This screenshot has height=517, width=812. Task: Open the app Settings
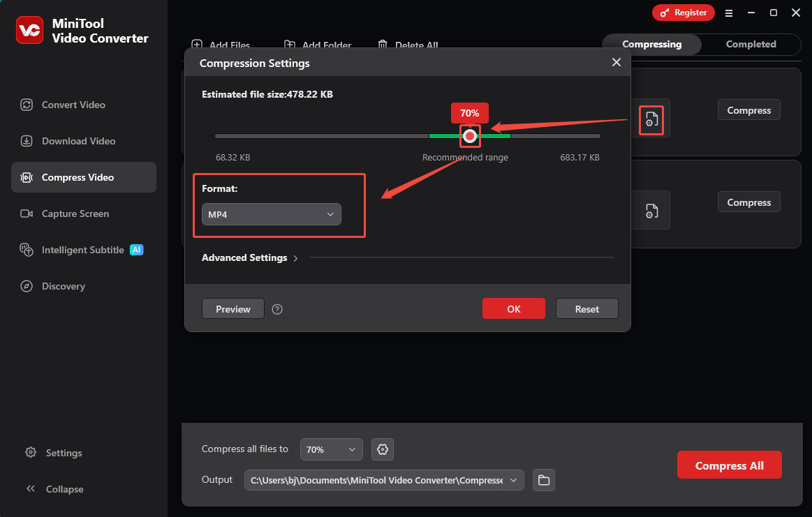point(63,453)
